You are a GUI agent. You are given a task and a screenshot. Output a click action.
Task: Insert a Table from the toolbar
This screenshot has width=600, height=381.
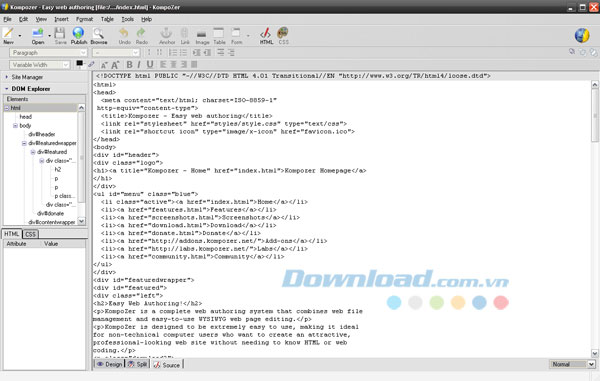pos(219,34)
